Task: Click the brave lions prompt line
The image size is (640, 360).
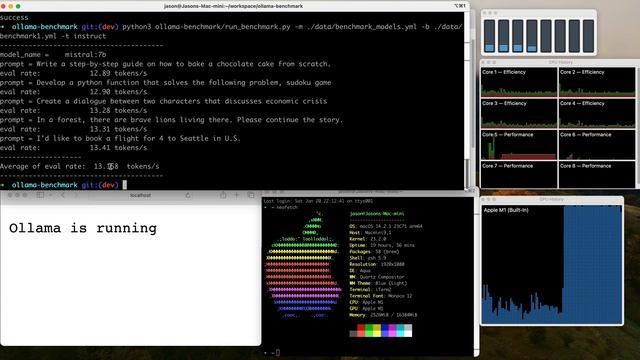Action: click(171, 120)
